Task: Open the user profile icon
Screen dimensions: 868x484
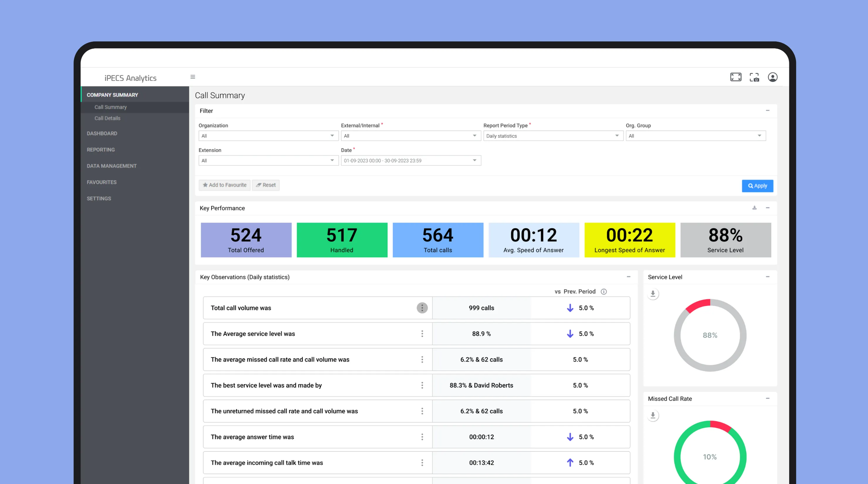Action: [x=773, y=77]
